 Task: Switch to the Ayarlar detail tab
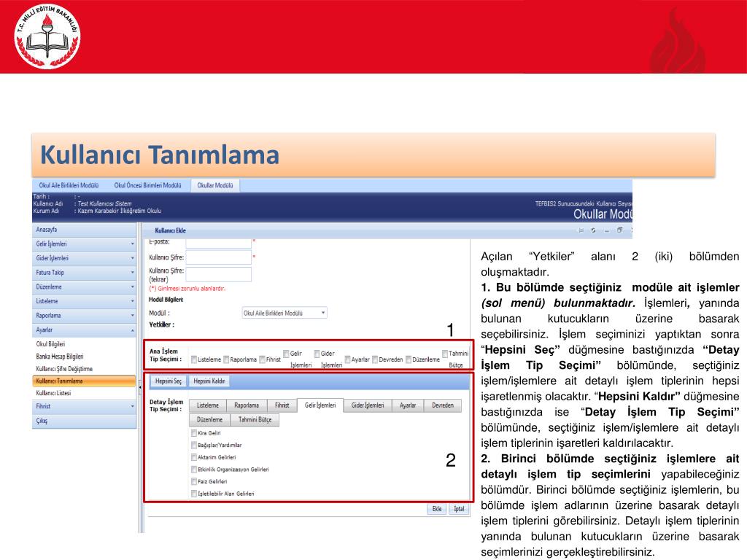[408, 405]
